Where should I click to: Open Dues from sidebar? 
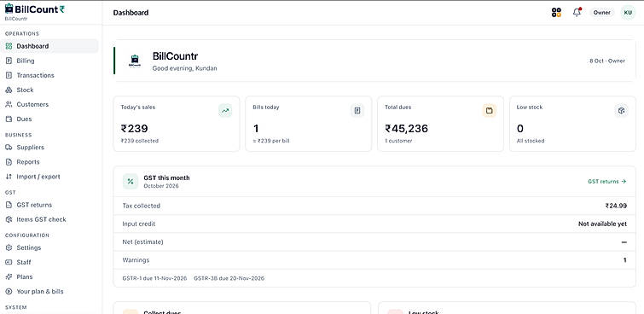pos(50,119)
